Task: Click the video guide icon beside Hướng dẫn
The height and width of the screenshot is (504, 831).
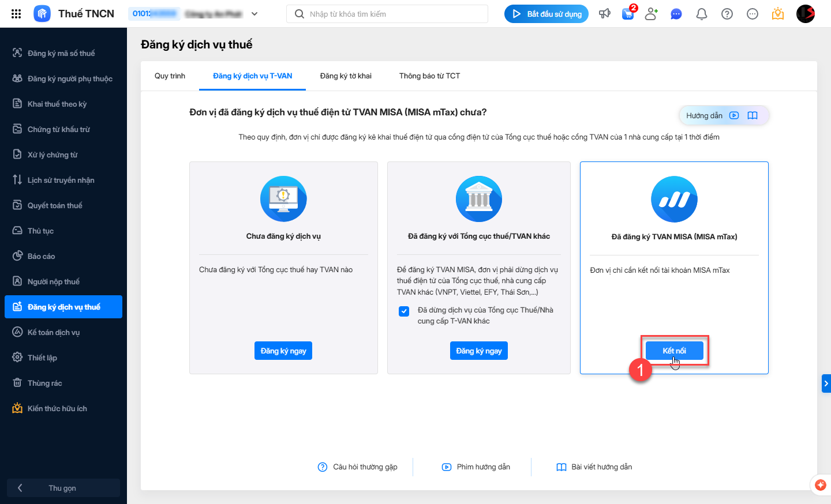Action: (x=734, y=115)
